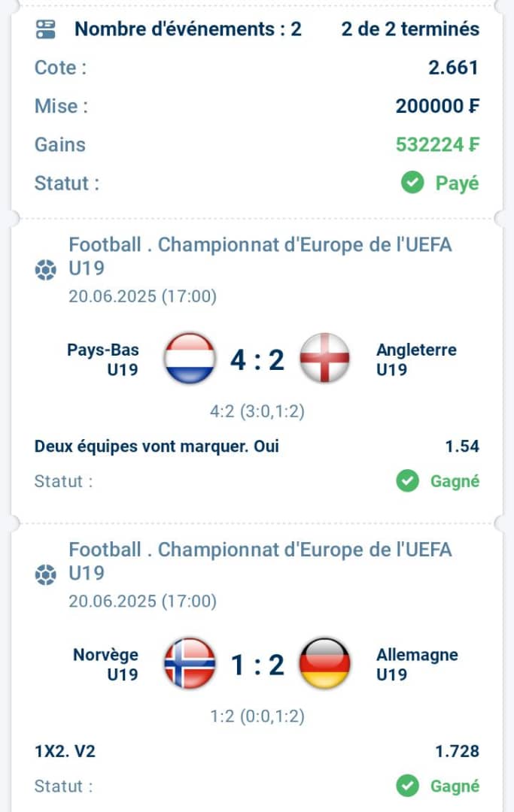Tap the football icon of the Norvège match
The image size is (514, 812).
click(x=46, y=574)
